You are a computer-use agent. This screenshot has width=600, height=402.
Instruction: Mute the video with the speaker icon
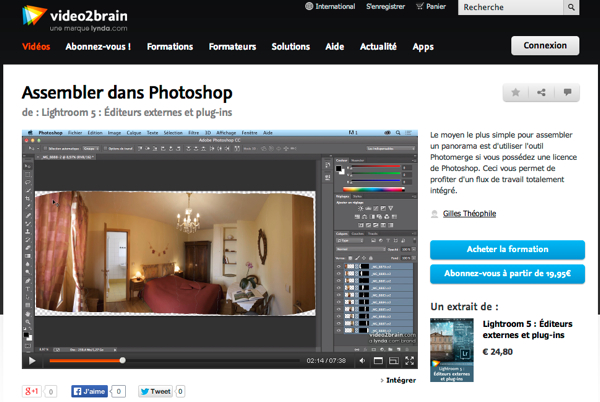(x=362, y=360)
